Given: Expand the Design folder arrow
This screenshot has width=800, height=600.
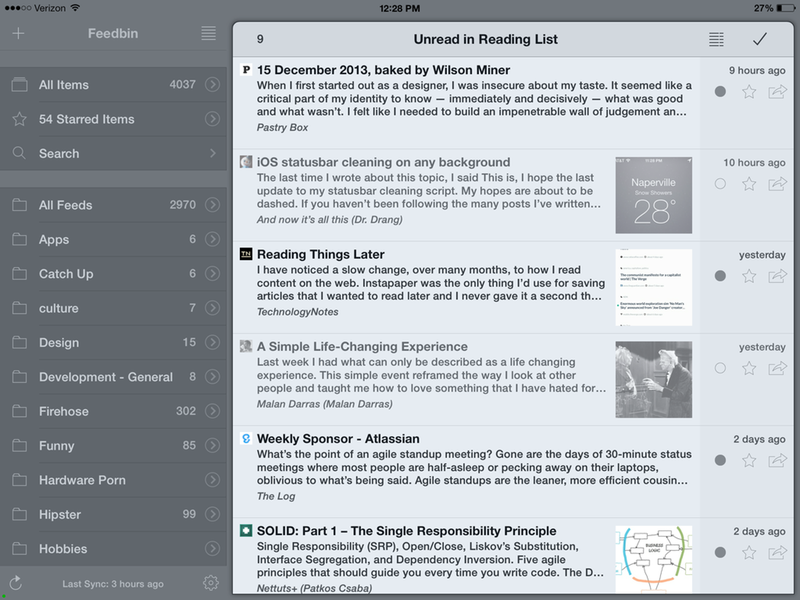Looking at the screenshot, I should [212, 342].
